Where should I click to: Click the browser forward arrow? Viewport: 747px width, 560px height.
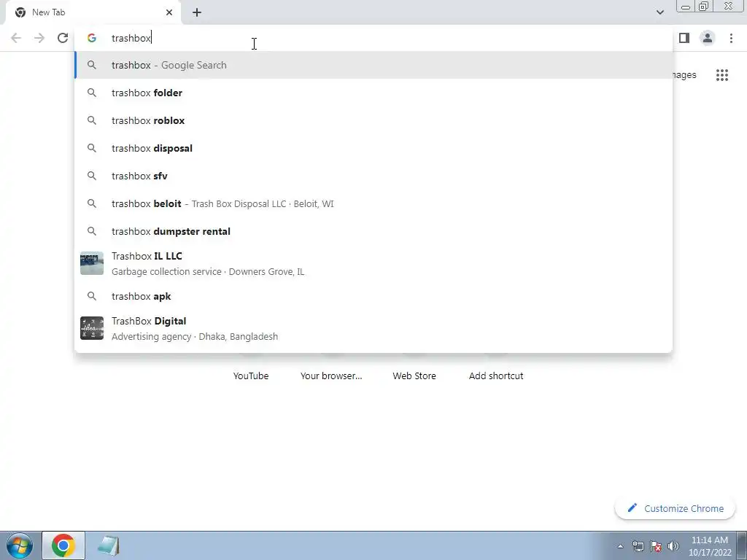(39, 38)
